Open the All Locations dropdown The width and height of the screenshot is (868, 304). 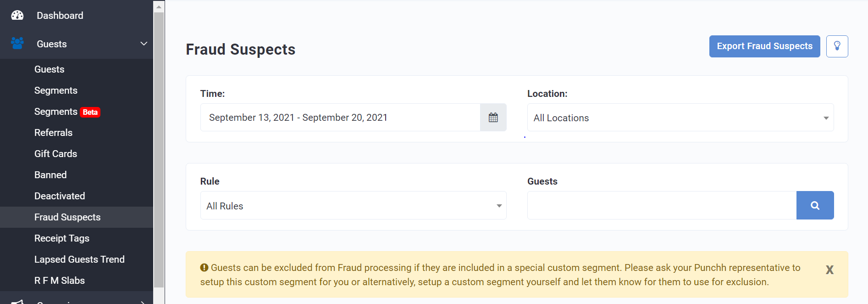click(680, 118)
